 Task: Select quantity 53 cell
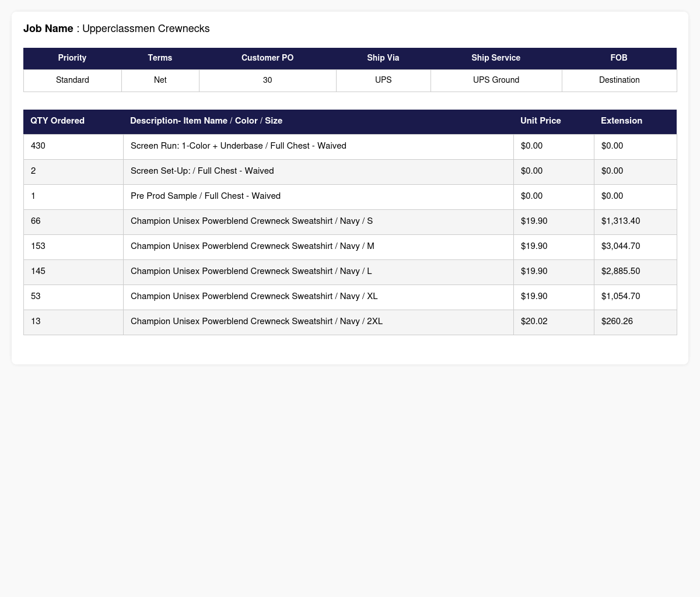(x=73, y=297)
